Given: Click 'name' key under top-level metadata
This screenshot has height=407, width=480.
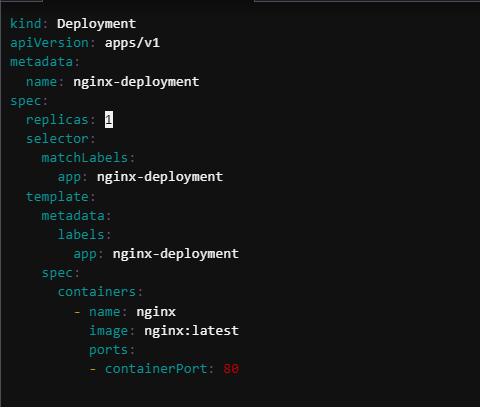Looking at the screenshot, I should [41, 82].
